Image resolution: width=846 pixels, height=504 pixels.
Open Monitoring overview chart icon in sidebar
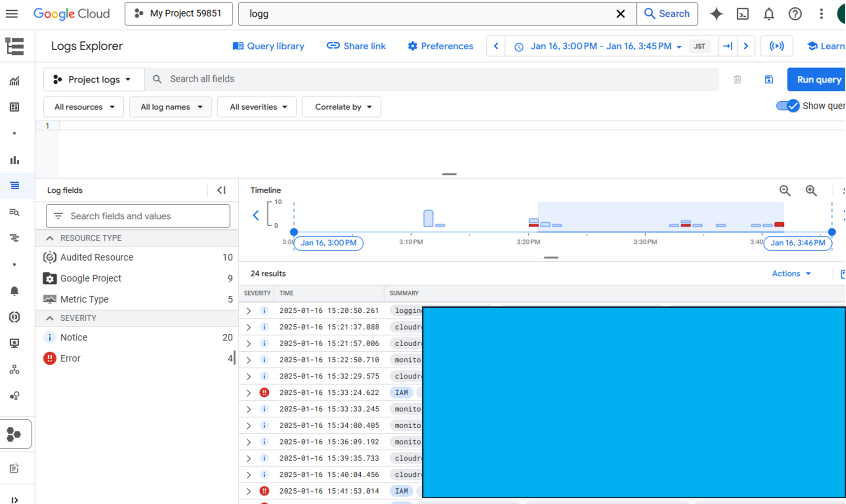coord(14,81)
